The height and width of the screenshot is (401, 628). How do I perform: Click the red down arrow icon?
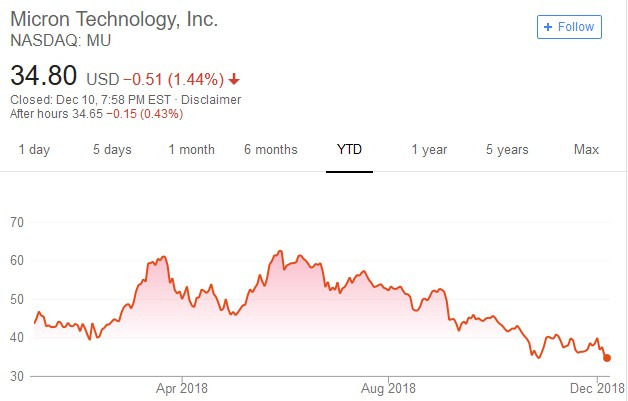pos(234,79)
